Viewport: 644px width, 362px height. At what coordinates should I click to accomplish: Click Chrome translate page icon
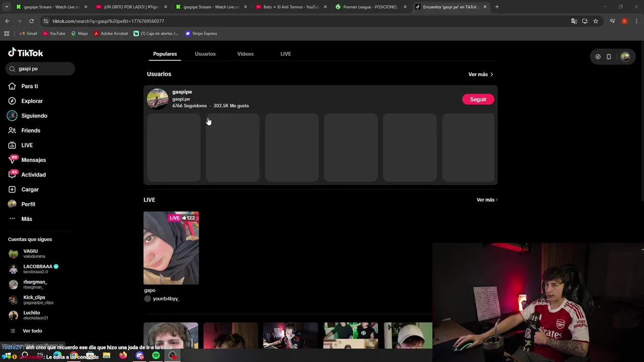click(x=574, y=21)
